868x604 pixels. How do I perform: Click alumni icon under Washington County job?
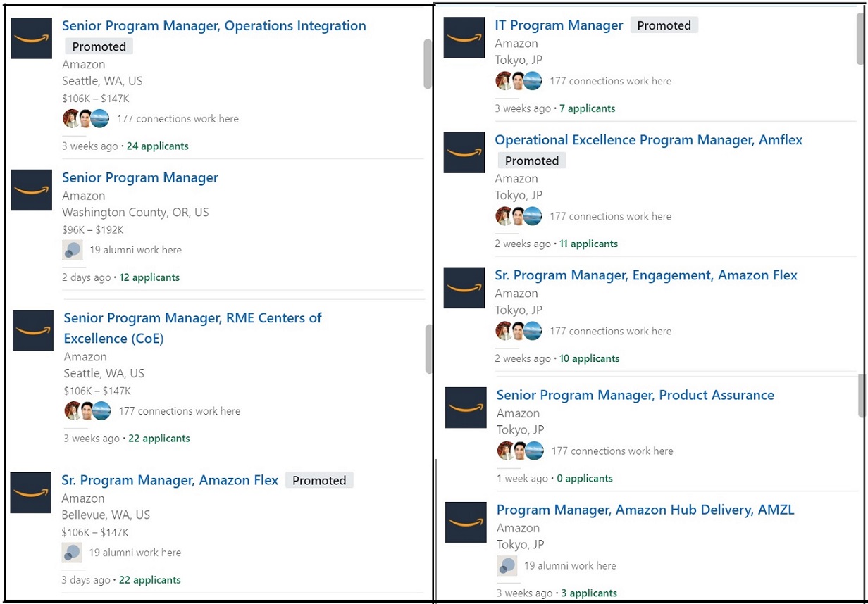coord(73,250)
